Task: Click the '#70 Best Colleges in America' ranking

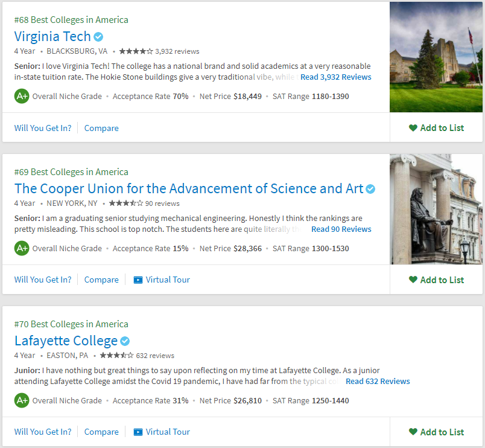Action: pos(71,324)
